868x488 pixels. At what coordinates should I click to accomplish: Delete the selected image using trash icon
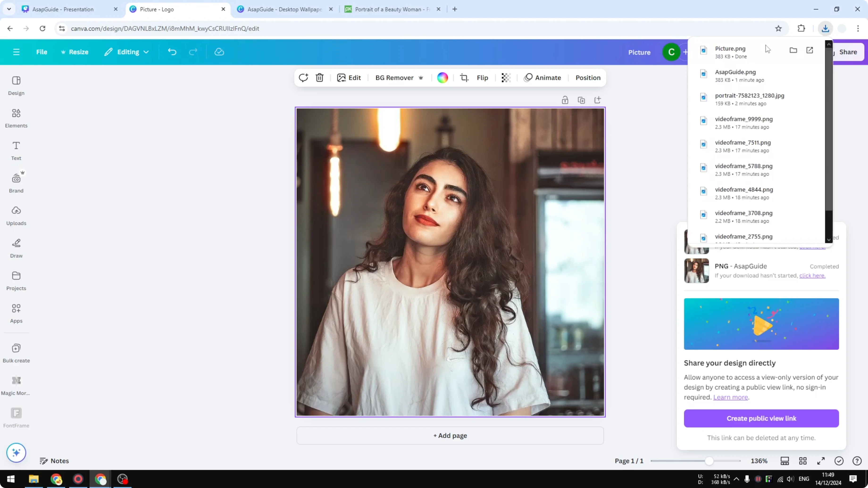(319, 78)
